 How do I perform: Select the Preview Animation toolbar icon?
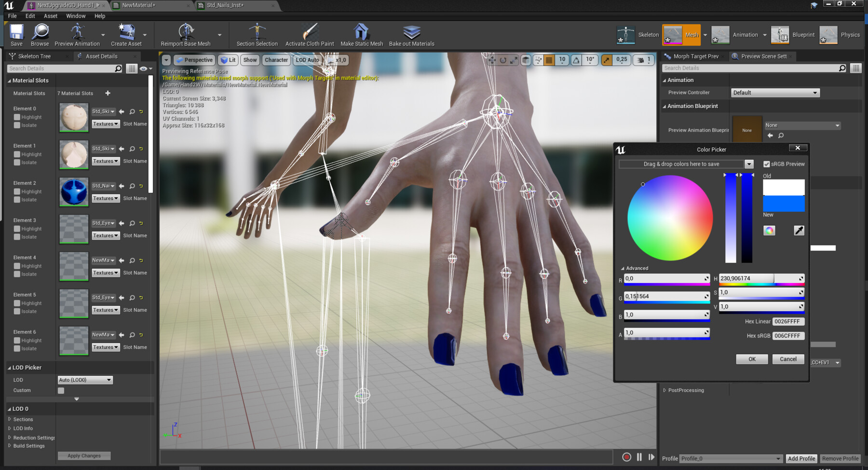pyautogui.click(x=76, y=31)
